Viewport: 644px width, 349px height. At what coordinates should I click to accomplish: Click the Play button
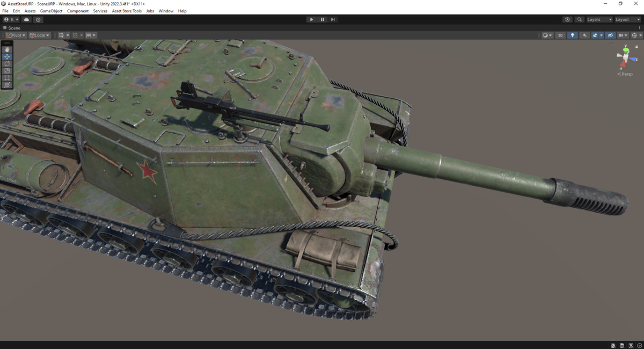pyautogui.click(x=311, y=19)
